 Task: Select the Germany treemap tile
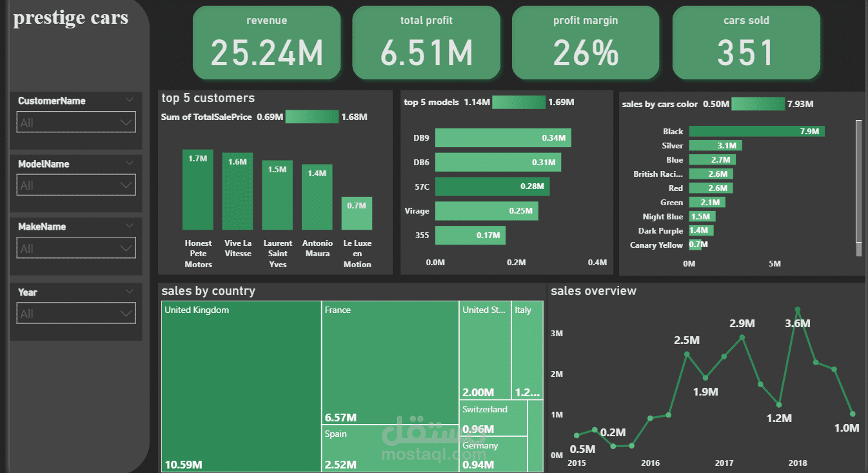pyautogui.click(x=493, y=455)
